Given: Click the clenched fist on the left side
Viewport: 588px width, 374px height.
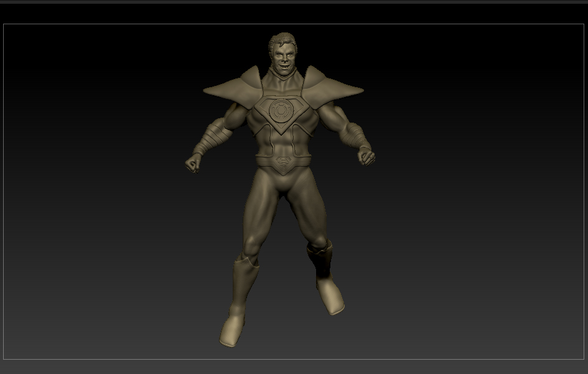Looking at the screenshot, I should [x=193, y=163].
